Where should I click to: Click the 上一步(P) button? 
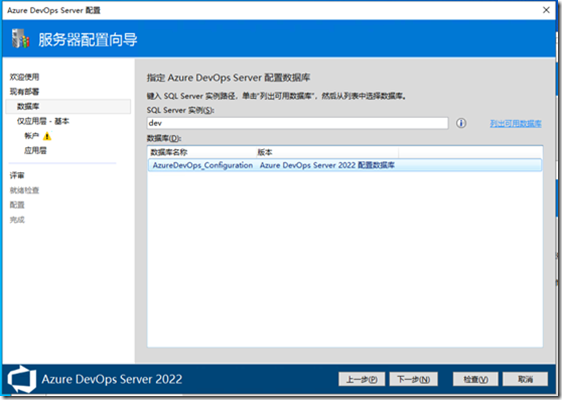coord(362,379)
